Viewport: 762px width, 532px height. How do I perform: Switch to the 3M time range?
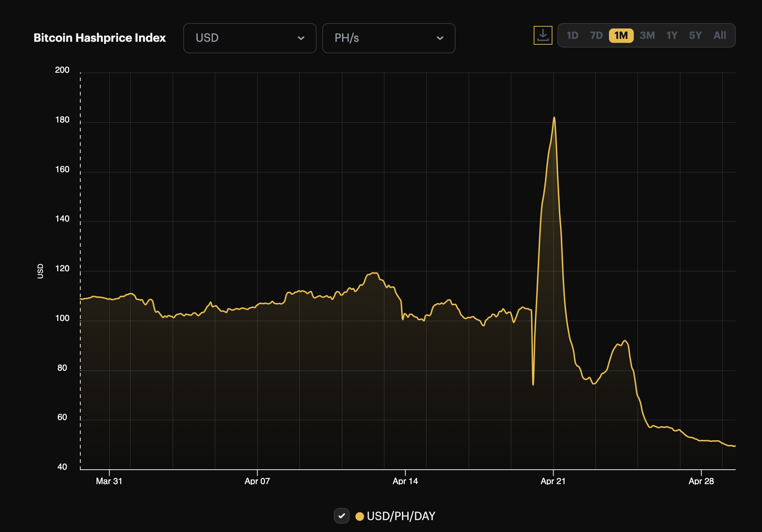(x=647, y=35)
